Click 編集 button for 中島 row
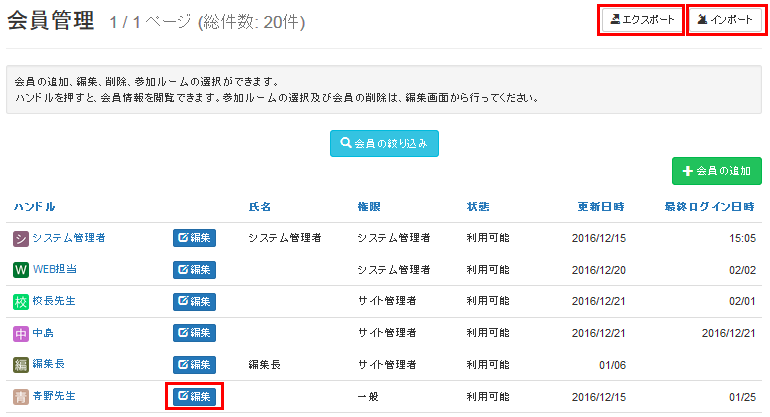The width and height of the screenshot is (770, 417). pyautogui.click(x=194, y=333)
